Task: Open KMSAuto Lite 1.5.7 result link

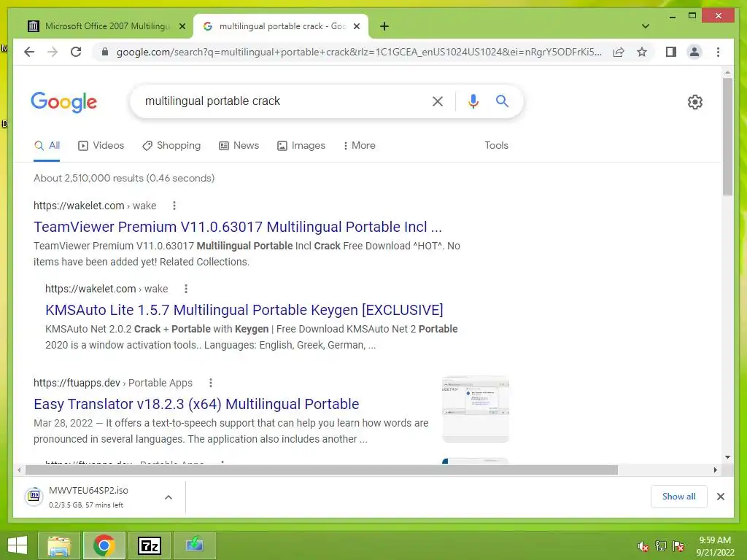Action: point(244,310)
